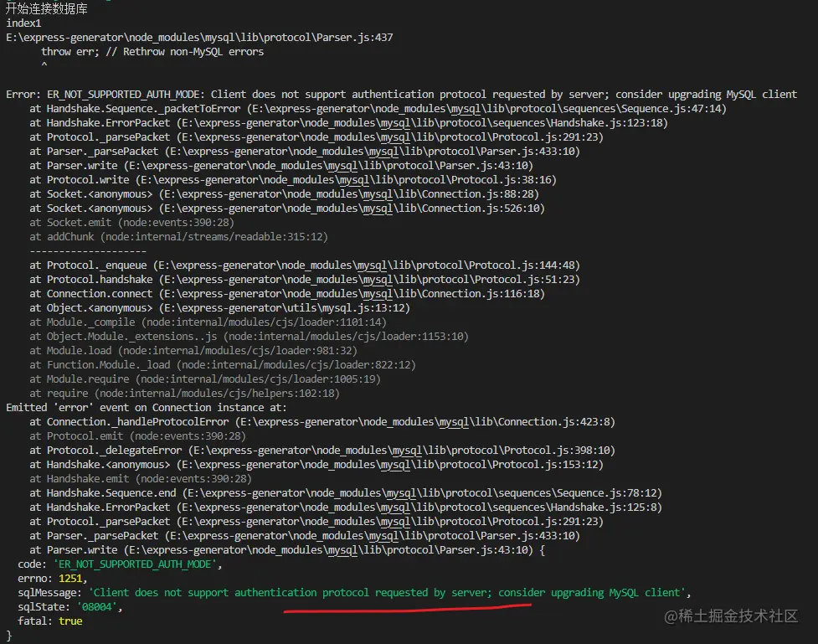Click the 'at Module._compile' loader:1101:14 line
The height and width of the screenshot is (644, 818).
(x=208, y=322)
